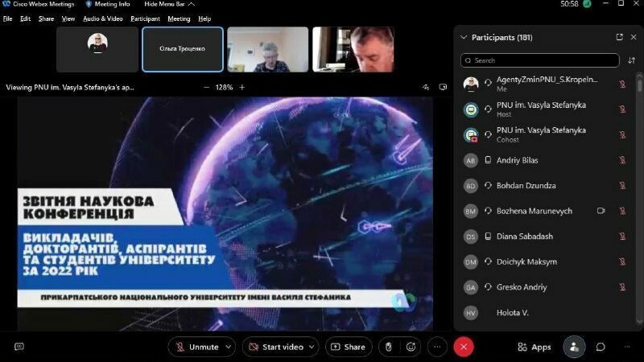The image size is (644, 362).
Task: Click the captions icon at bottom left
Action: [19, 347]
